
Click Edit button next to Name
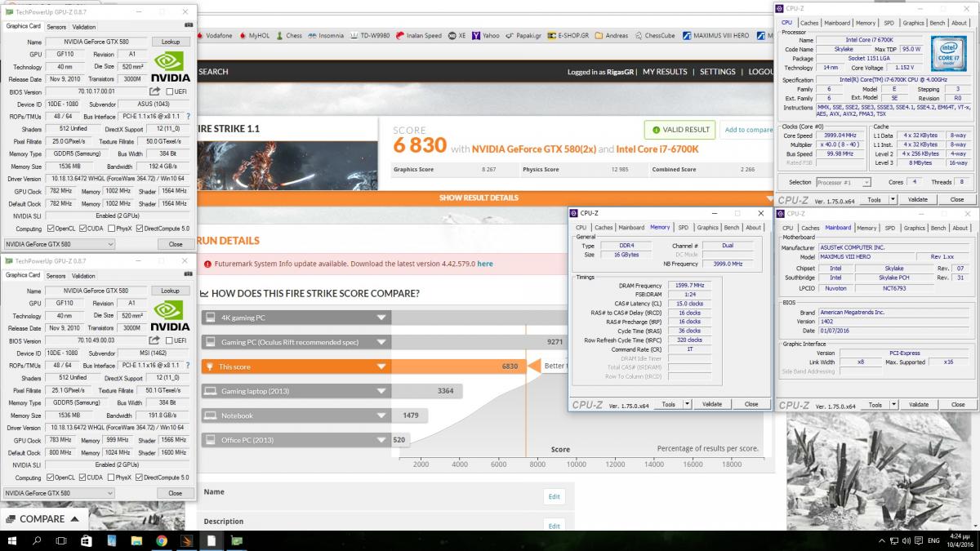pyautogui.click(x=554, y=496)
